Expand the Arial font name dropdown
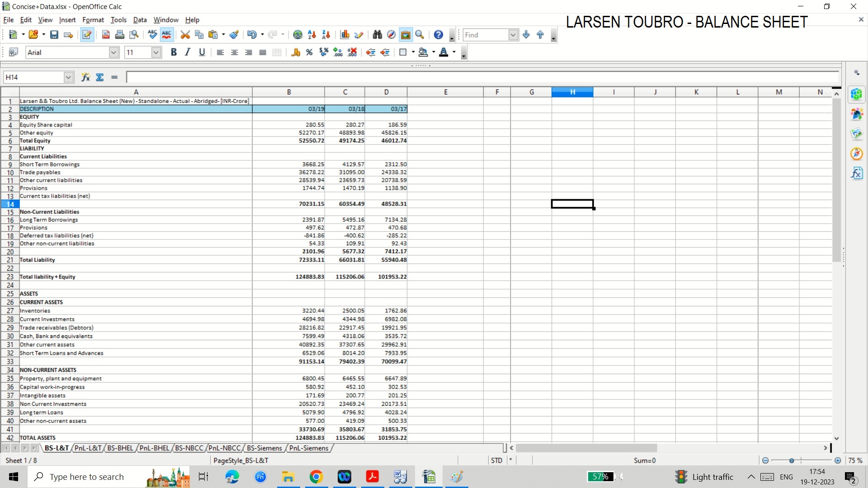 click(113, 52)
